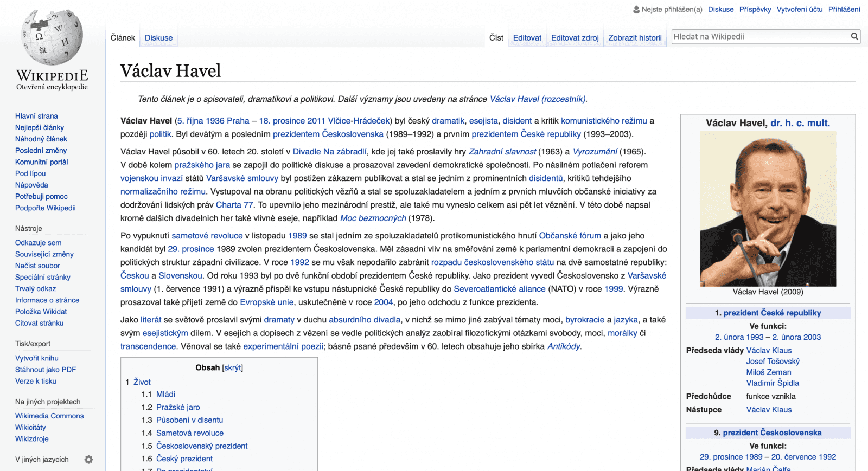
Task: Open Pod lípou link
Action: (x=30, y=173)
